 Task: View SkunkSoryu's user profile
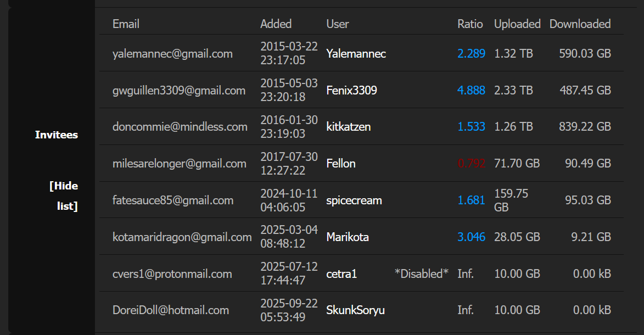355,310
